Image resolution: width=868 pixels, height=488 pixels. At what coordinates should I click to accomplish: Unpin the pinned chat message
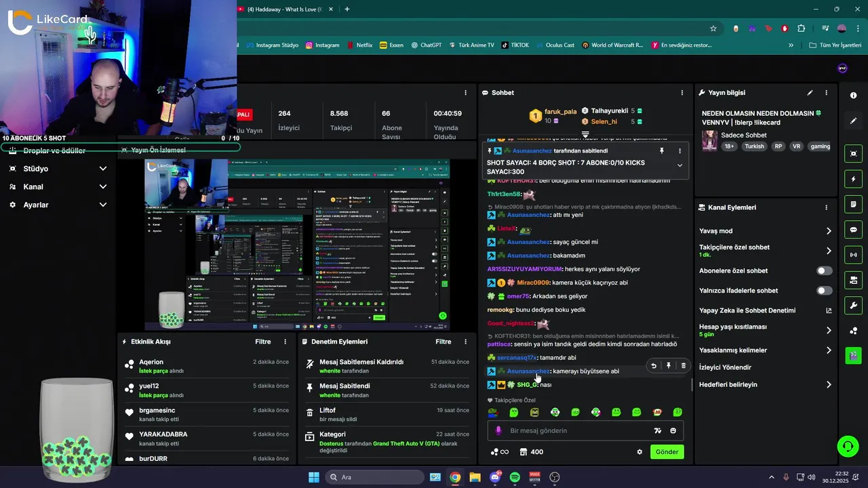coord(662,151)
